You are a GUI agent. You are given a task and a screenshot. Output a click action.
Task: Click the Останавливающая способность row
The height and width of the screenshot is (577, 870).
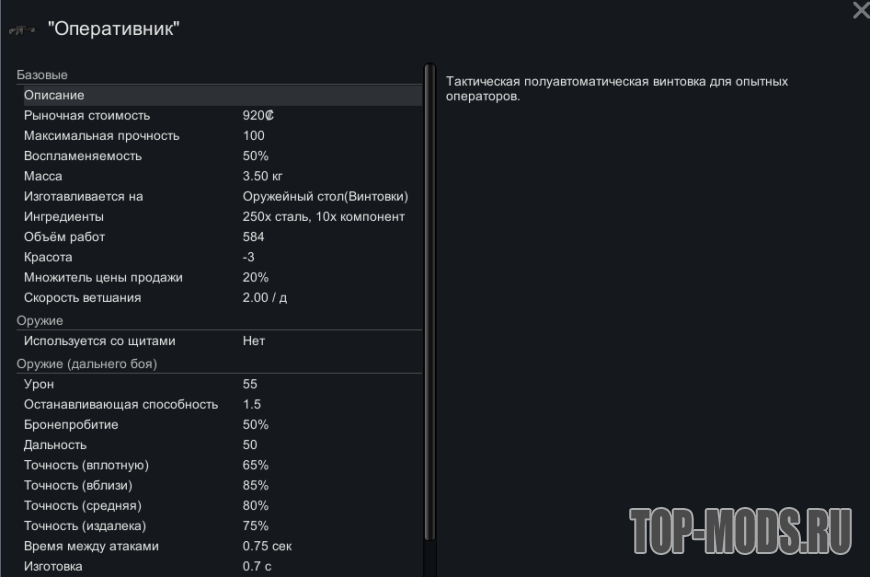[222, 404]
